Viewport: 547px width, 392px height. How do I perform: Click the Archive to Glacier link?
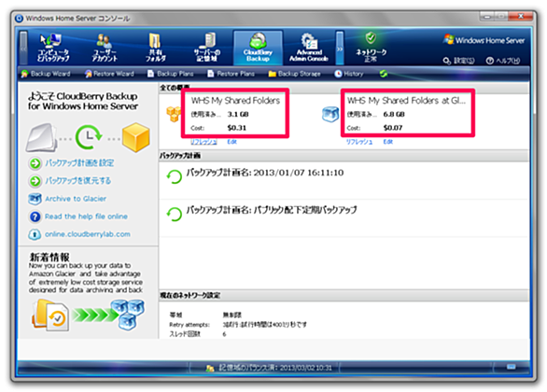coord(76,199)
